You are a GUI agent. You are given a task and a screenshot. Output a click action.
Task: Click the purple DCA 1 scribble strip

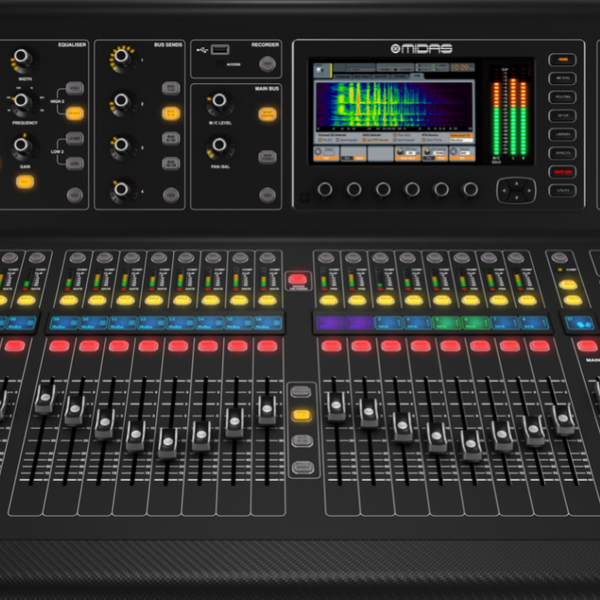tap(329, 323)
